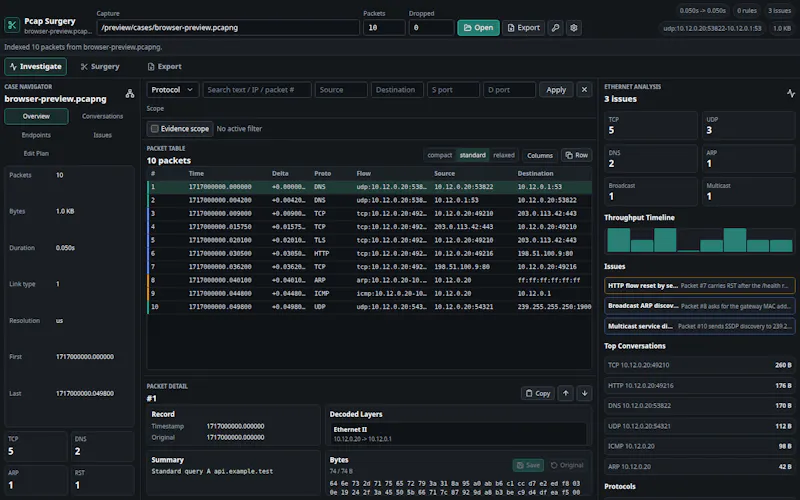Click the activity pulse icon in Ethernet Analysis
The height and width of the screenshot is (500, 800).
tap(790, 93)
